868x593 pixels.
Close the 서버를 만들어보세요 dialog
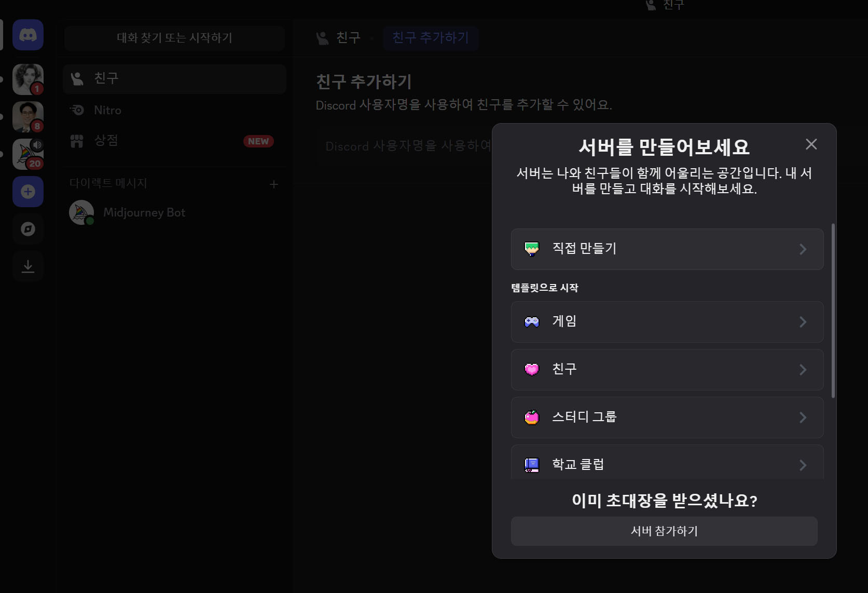811,144
